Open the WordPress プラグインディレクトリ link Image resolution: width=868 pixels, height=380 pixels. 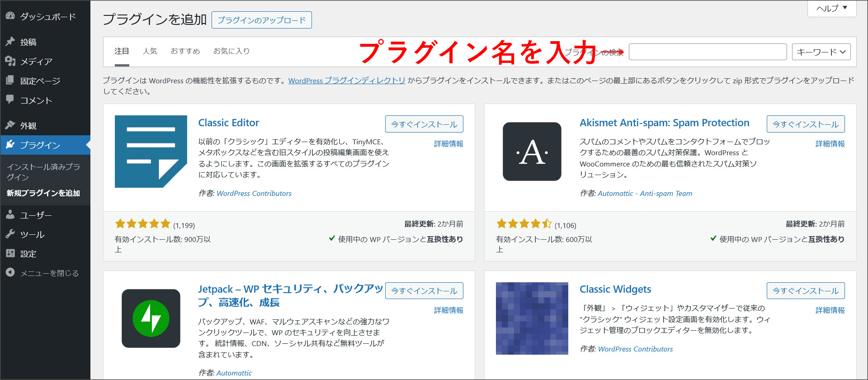(x=347, y=81)
